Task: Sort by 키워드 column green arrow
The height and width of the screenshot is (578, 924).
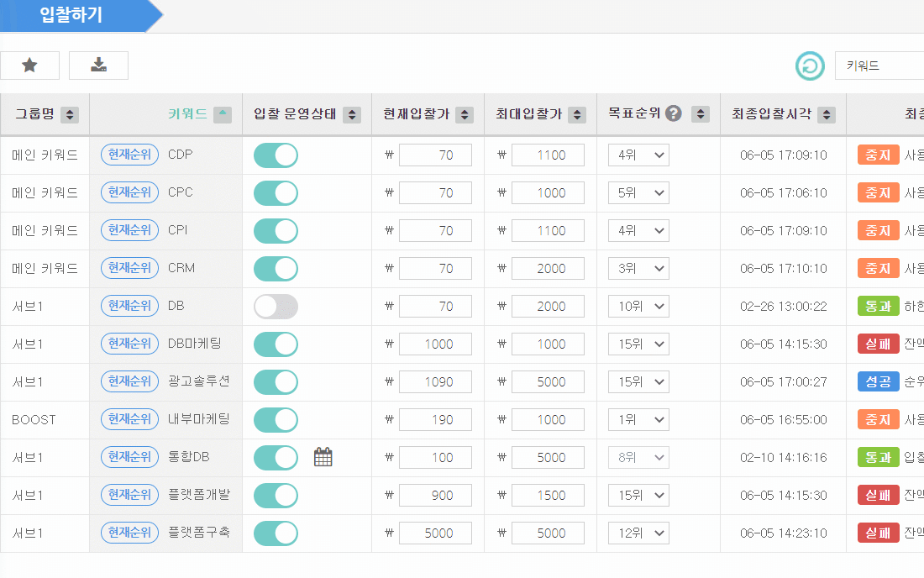Action: click(x=223, y=114)
